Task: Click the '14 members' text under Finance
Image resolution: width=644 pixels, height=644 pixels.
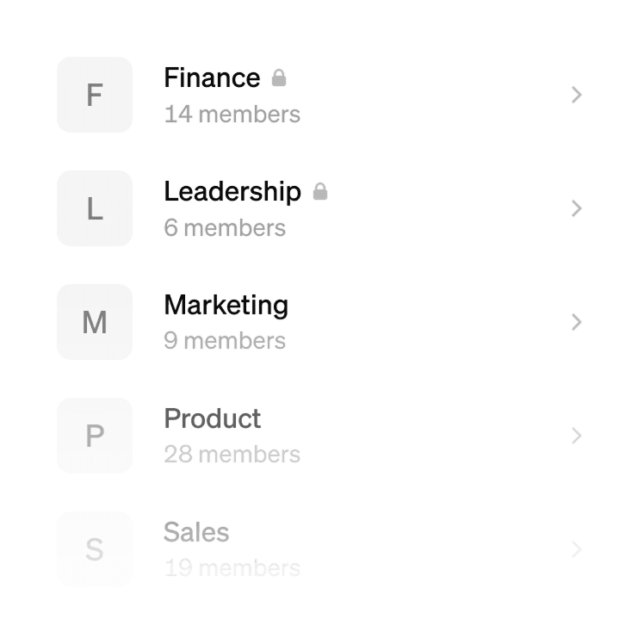Action: (232, 114)
